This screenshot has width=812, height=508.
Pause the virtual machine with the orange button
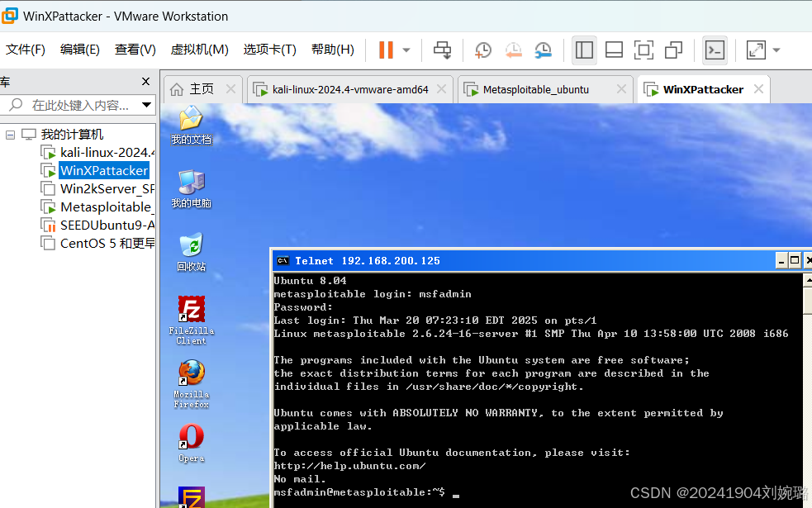pyautogui.click(x=386, y=50)
